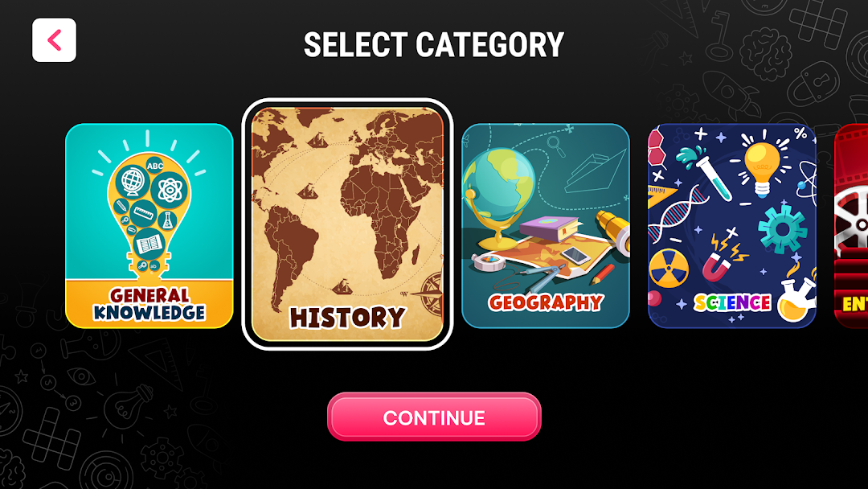
Task: Select the General Knowledge category card
Action: click(x=149, y=226)
